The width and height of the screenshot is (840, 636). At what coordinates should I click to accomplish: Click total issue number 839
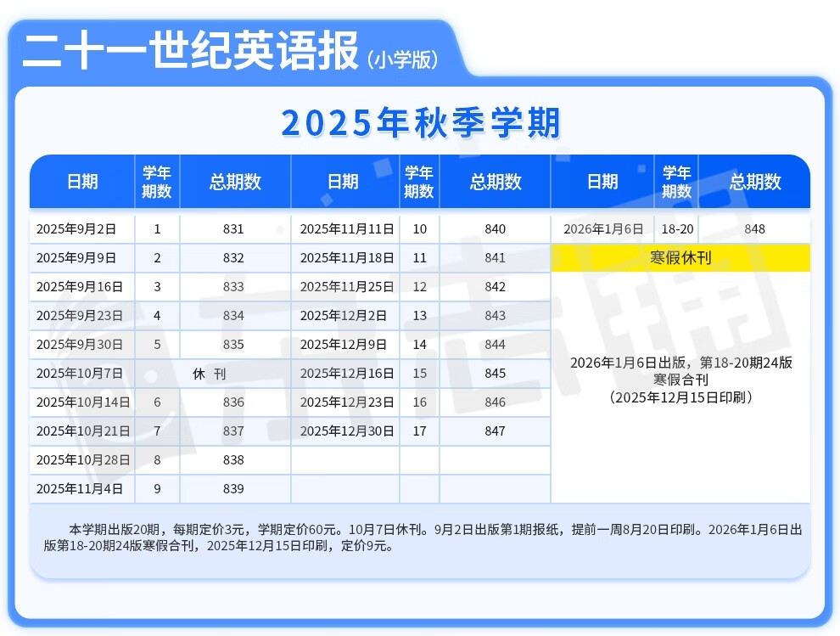tap(233, 489)
